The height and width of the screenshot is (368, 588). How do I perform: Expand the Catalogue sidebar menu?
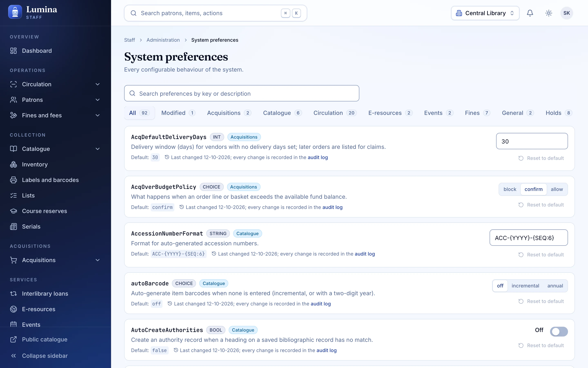55,149
